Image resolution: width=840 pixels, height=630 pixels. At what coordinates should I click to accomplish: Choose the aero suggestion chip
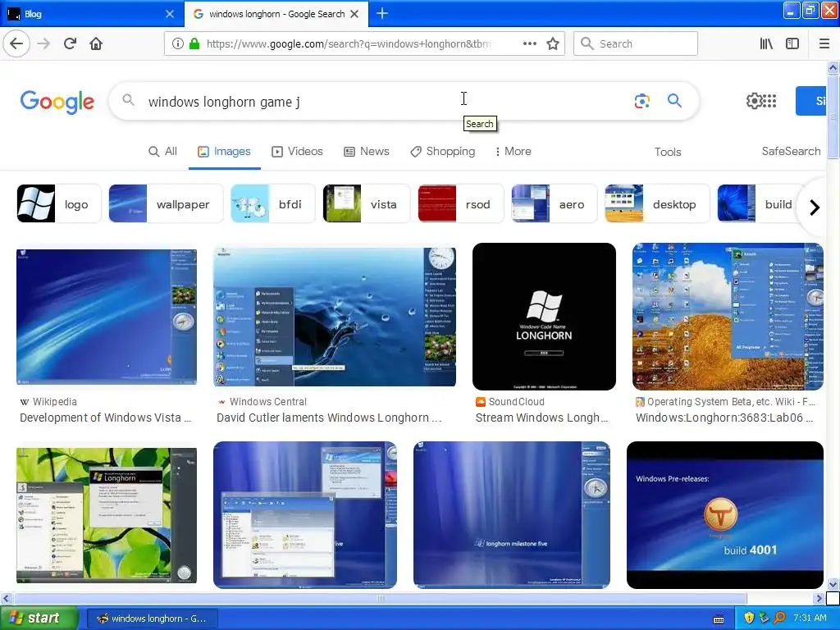click(554, 203)
